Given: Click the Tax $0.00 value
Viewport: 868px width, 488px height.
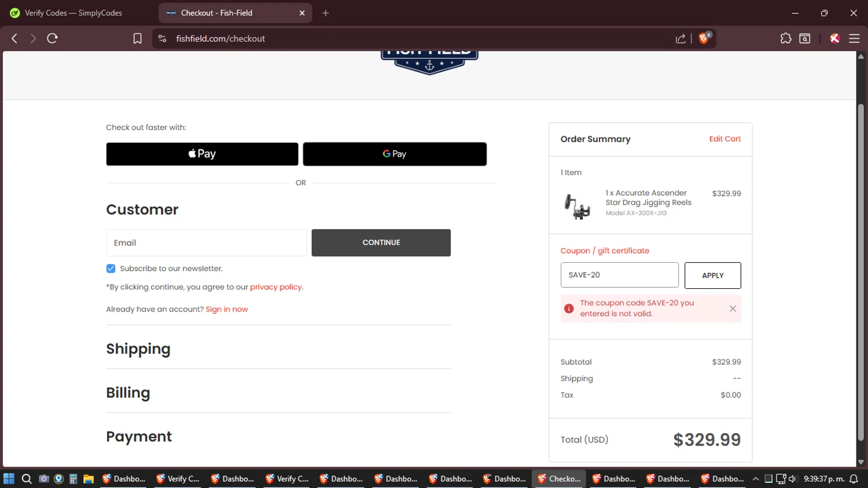Looking at the screenshot, I should click(731, 395).
